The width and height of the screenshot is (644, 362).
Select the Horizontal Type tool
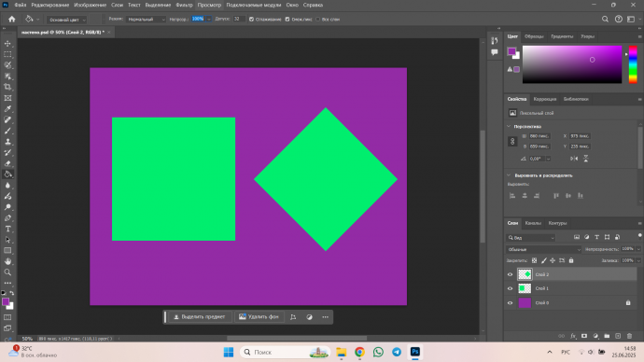click(x=7, y=229)
